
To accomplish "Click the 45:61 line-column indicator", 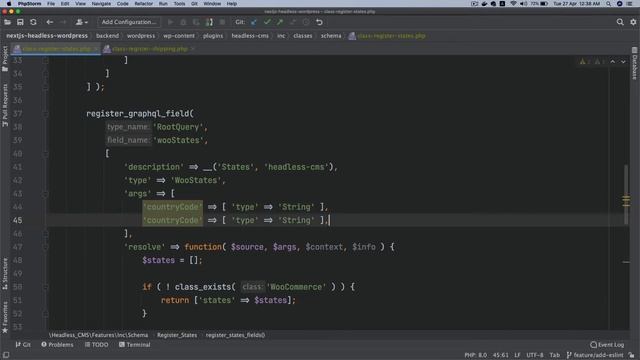I will click(500, 356).
